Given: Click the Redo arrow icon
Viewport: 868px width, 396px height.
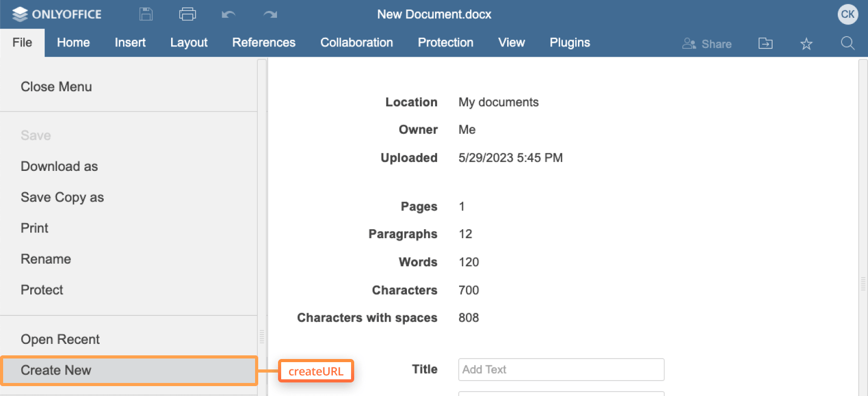Looking at the screenshot, I should 270,15.
